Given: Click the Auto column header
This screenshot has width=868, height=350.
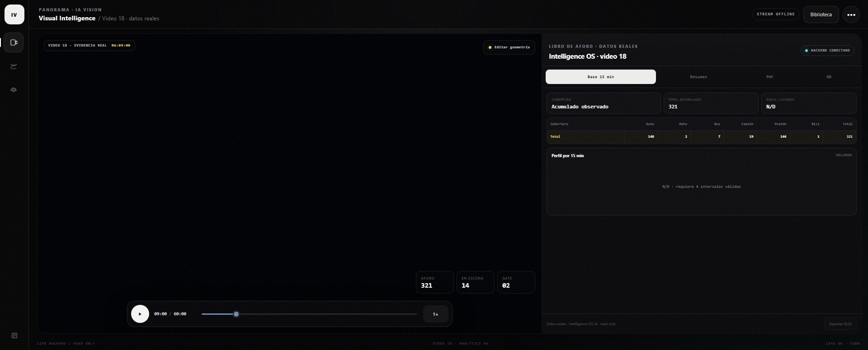Looking at the screenshot, I should tap(650, 124).
